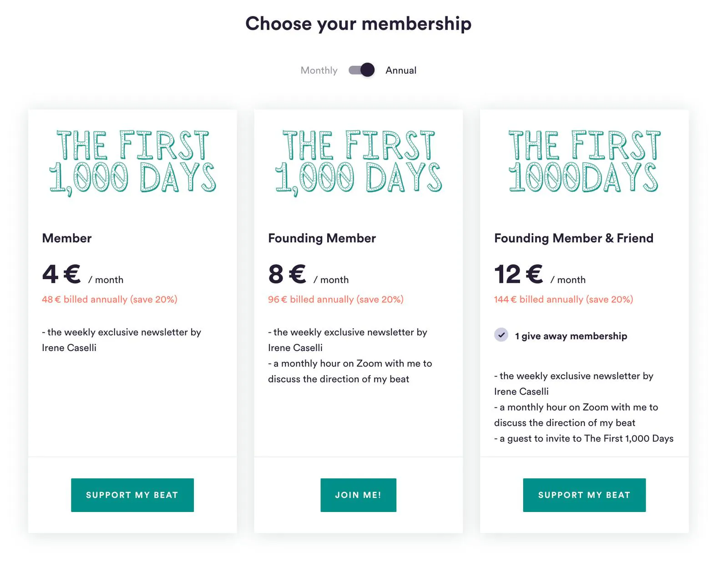Click the Founding Member plan title
728x562 pixels.
point(322,238)
